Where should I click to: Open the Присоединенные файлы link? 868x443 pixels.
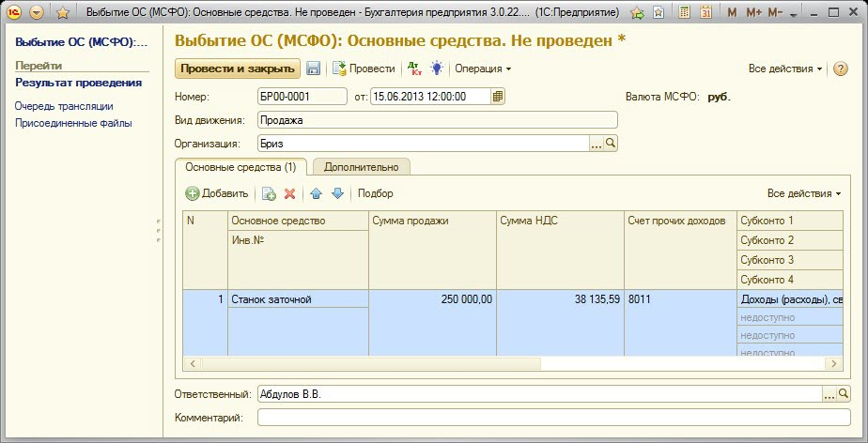pyautogui.click(x=73, y=123)
